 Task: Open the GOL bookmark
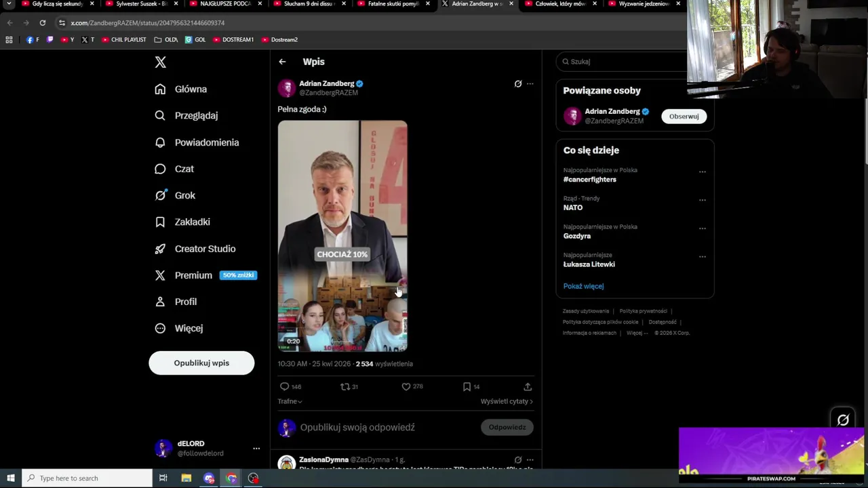click(x=195, y=39)
